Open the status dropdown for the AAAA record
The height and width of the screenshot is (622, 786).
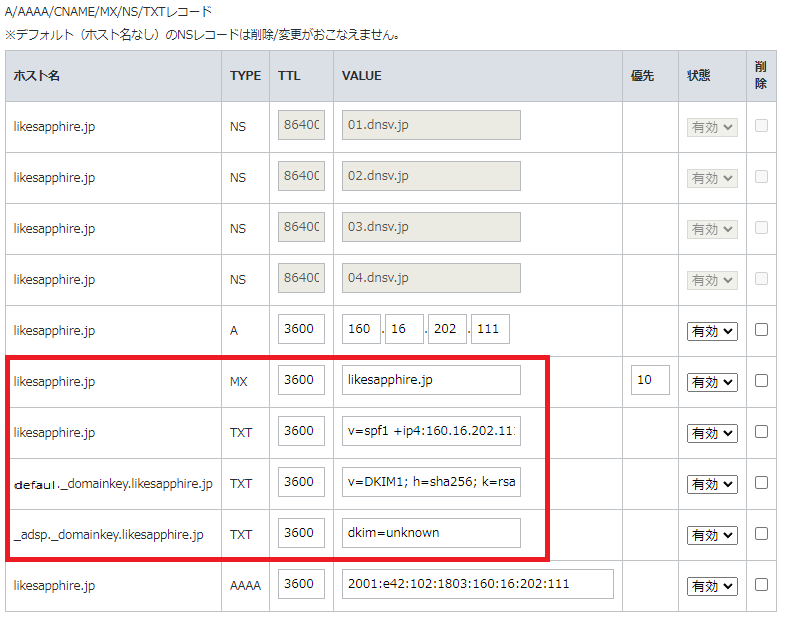712,585
